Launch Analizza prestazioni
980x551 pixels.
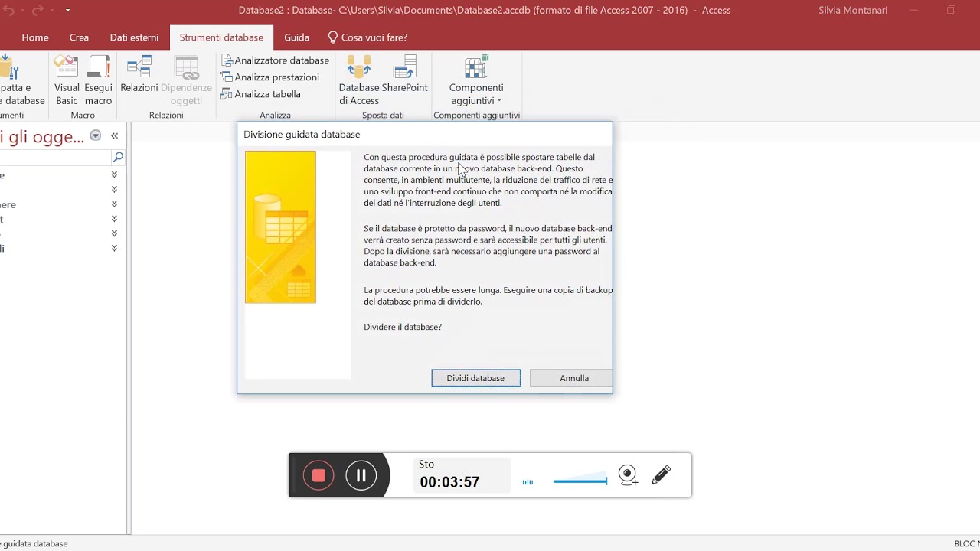(x=269, y=77)
